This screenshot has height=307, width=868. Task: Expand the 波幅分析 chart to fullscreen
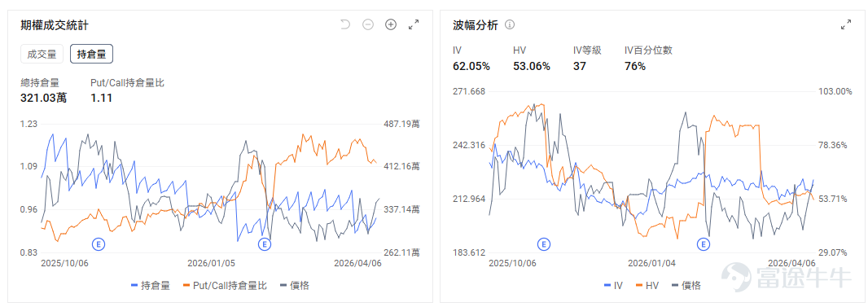(x=846, y=24)
